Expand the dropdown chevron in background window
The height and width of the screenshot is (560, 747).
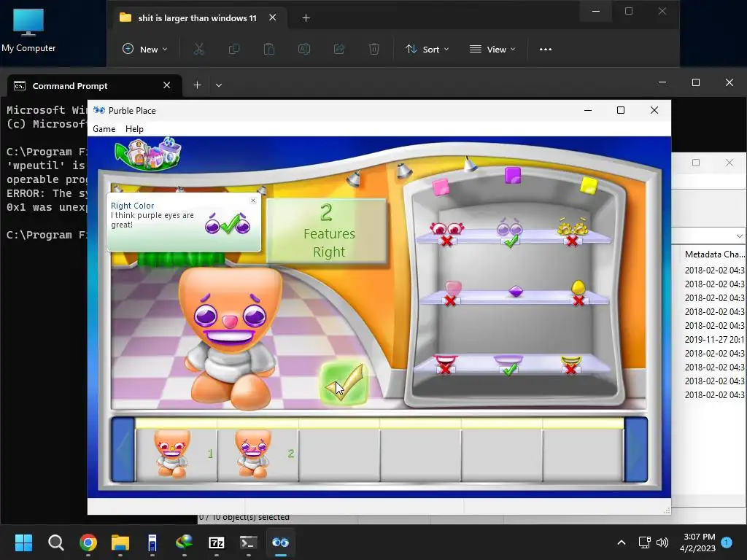[x=739, y=236]
